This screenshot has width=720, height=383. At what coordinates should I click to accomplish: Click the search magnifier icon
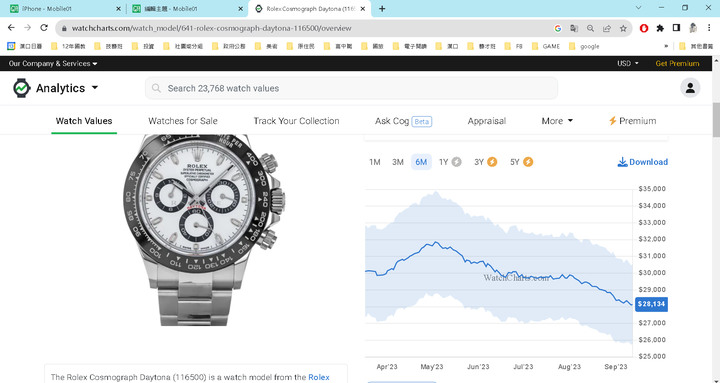pos(156,88)
